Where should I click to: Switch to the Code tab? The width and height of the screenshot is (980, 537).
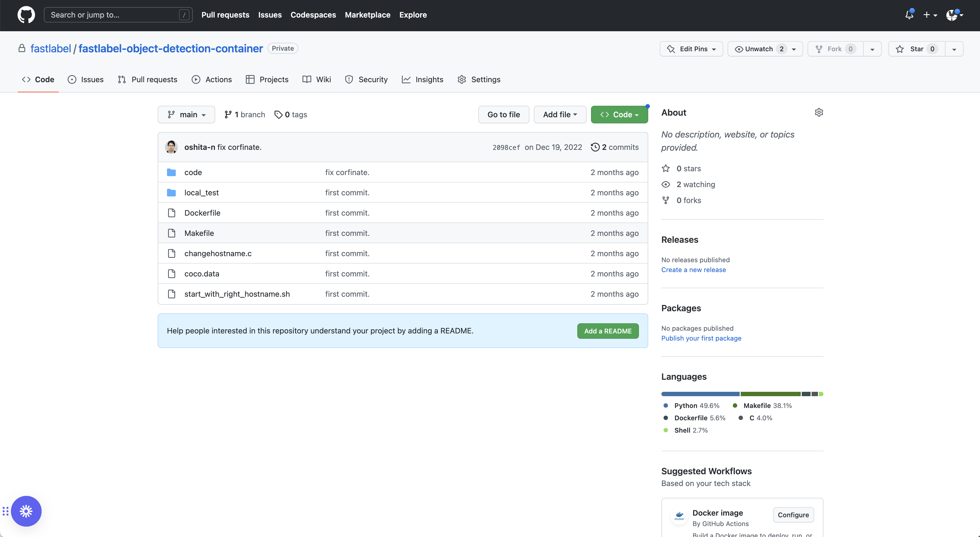click(38, 80)
